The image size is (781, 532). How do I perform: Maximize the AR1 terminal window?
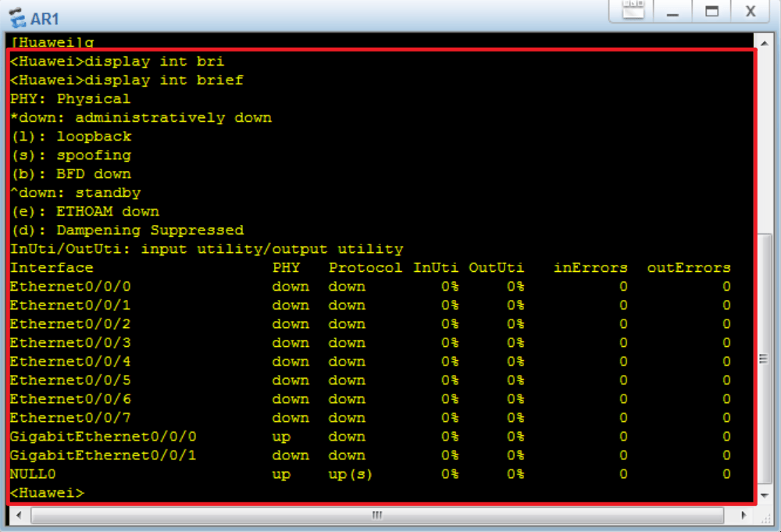click(711, 11)
